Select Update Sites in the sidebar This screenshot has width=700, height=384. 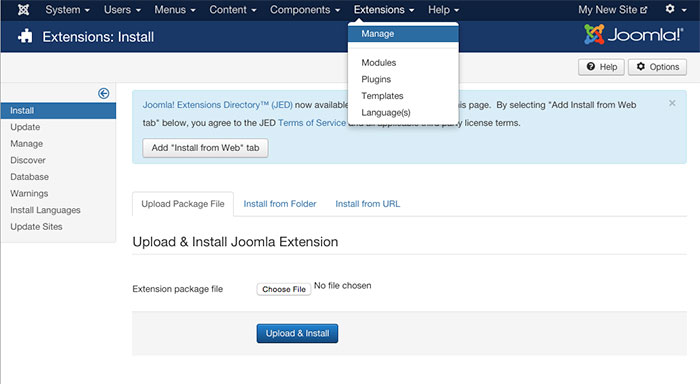pyautogui.click(x=36, y=226)
